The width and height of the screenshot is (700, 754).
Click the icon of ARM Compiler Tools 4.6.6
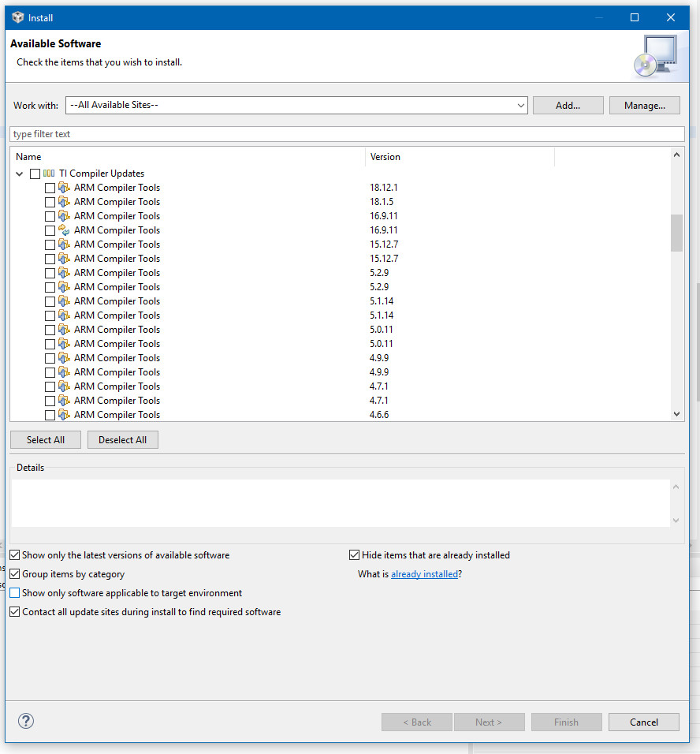64,415
